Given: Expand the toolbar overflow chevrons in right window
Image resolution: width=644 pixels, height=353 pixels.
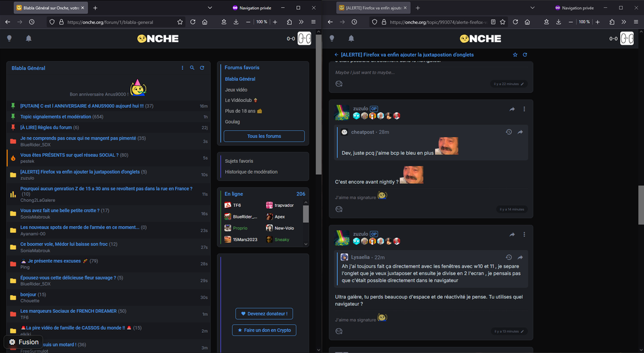Looking at the screenshot, I should point(622,21).
